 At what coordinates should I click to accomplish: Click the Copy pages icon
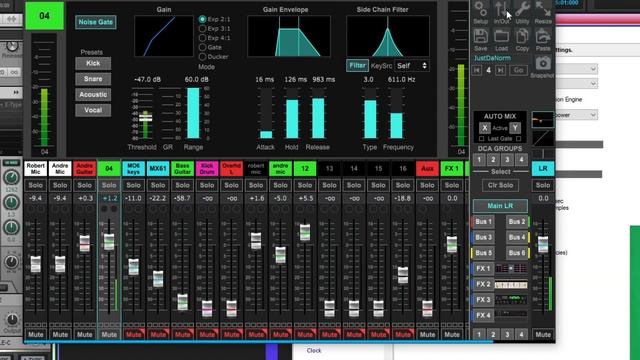tap(522, 37)
